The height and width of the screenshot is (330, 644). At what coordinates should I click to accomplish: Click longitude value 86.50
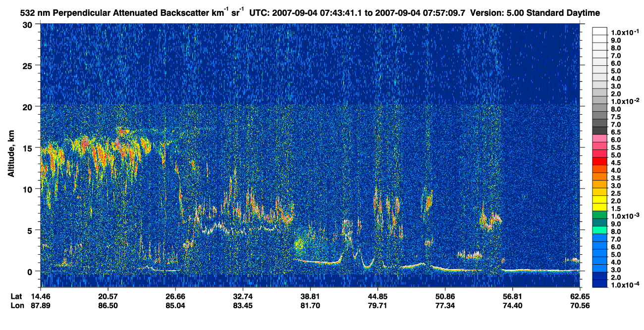(x=107, y=305)
